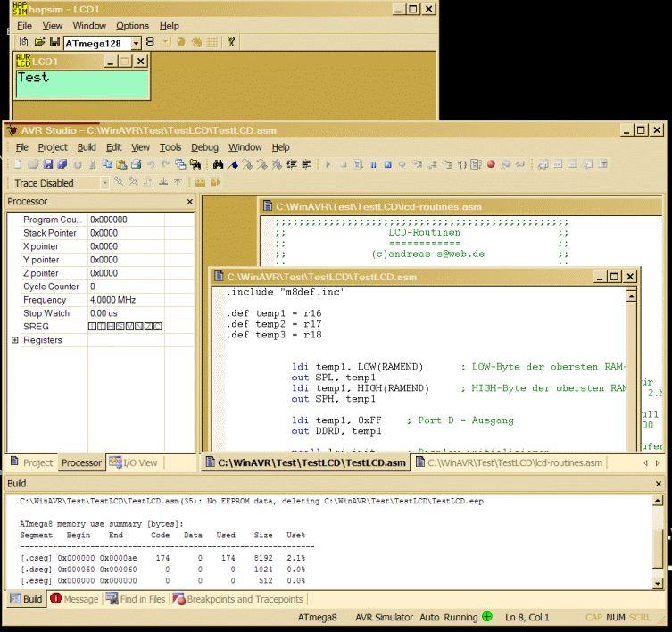Toggle the I flag in SREG
This screenshot has height=632, width=672.
pyautogui.click(x=93, y=327)
